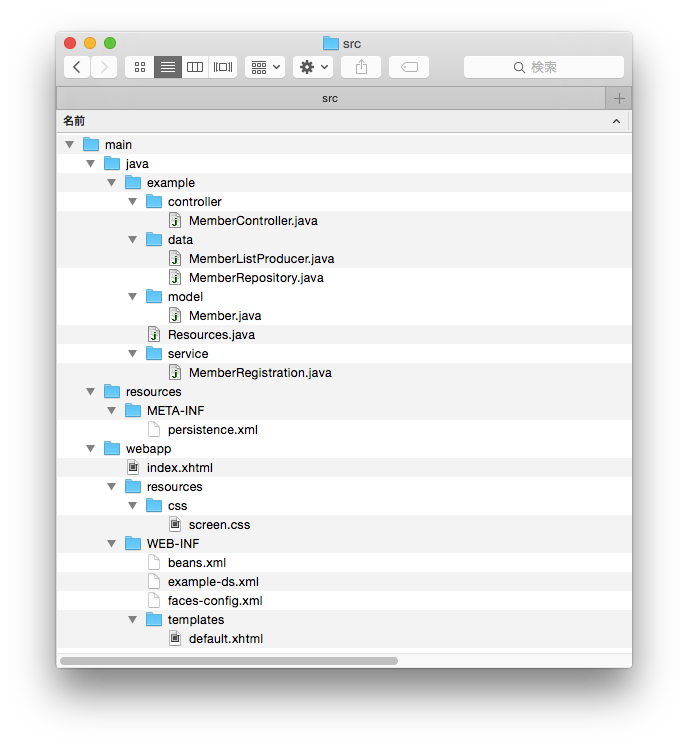688x748 pixels.
Task: Click the Edit Tags toolbar button
Action: point(409,67)
